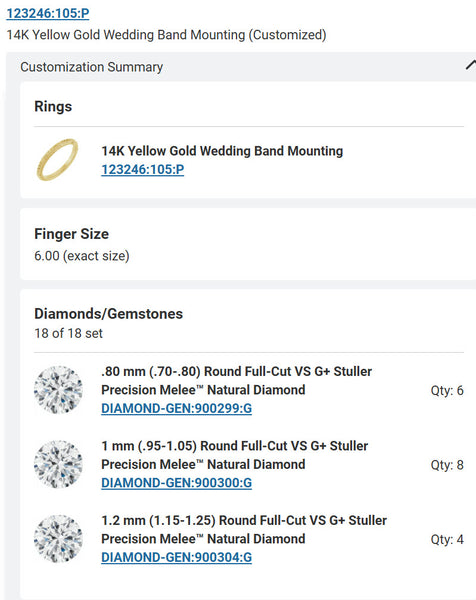Screen dimensions: 476x600
Task: Click the 14K Yellow Gold Wedding Band Mounting title
Action: pos(222,151)
